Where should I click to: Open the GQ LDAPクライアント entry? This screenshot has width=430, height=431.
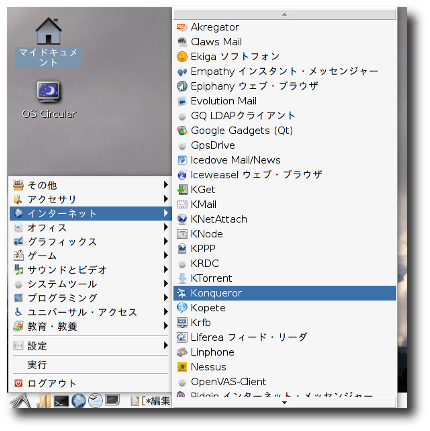tap(285, 116)
